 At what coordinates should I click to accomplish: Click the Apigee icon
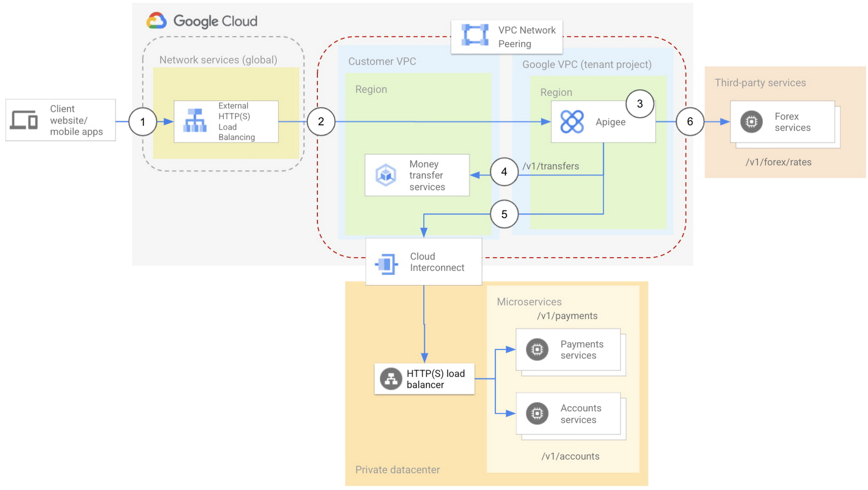(572, 122)
